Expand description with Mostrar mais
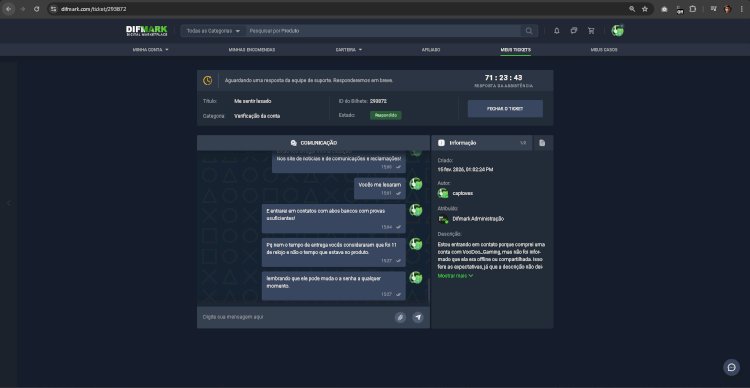This screenshot has width=750, height=388. point(455,276)
